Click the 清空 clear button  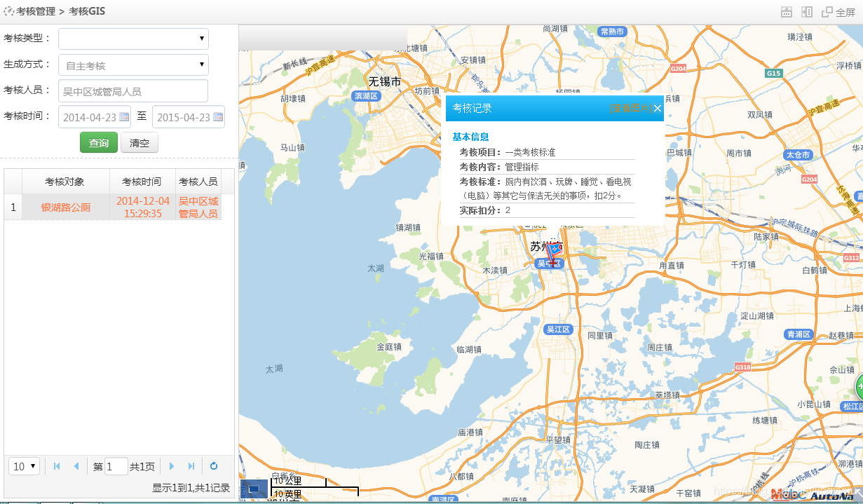coord(140,143)
